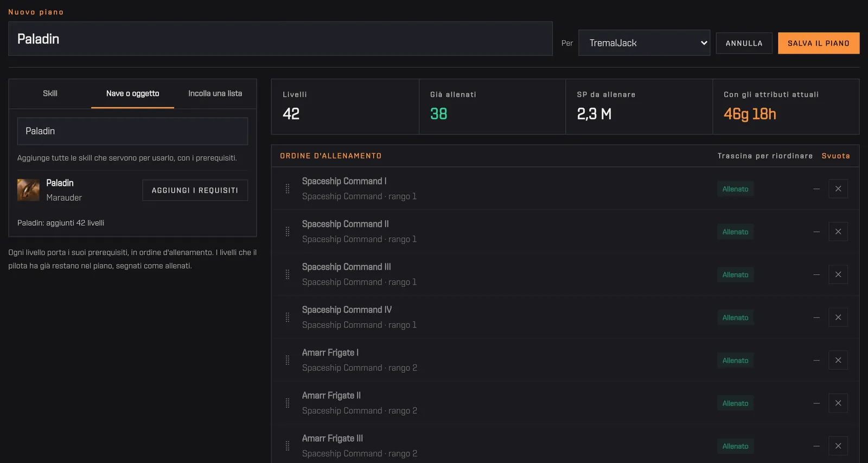The image size is (868, 463).
Task: Remove Spaceship Command I from the plan
Action: [838, 189]
